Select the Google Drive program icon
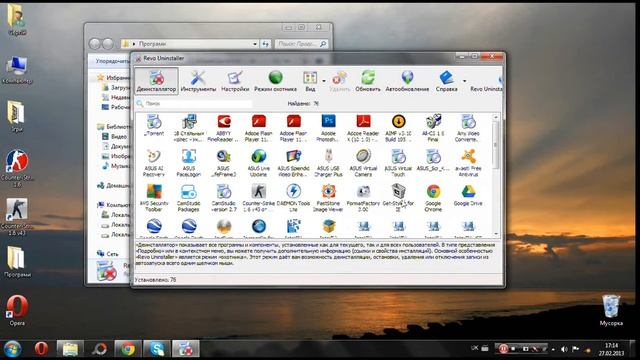The width and height of the screenshot is (640, 360). tap(468, 191)
